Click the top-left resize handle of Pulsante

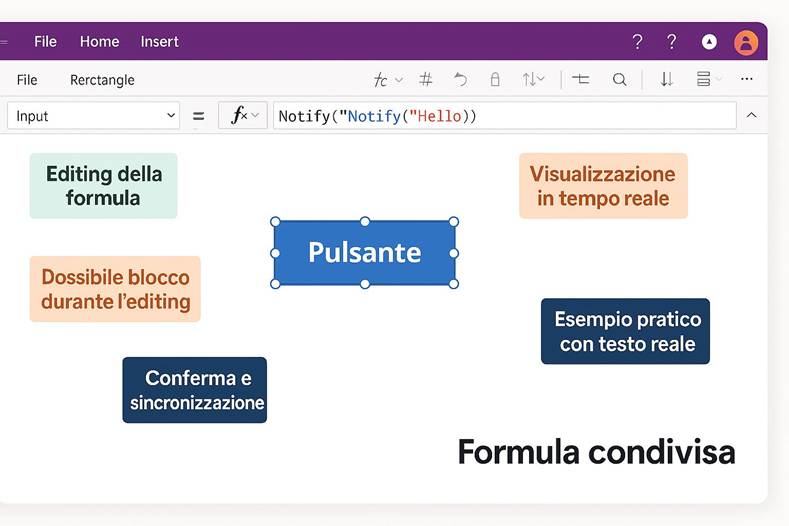(x=275, y=221)
